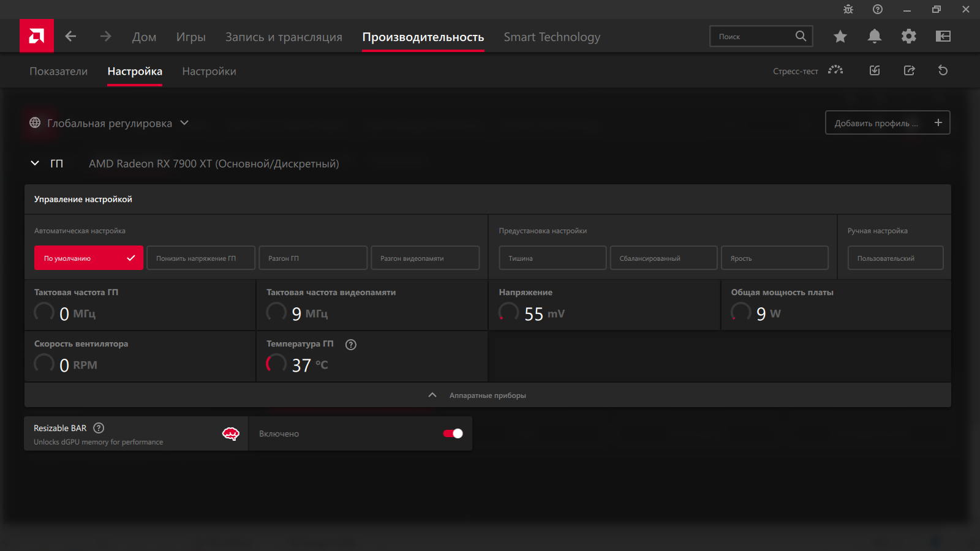Click AMD Radeon RX 7900 XT label
Image resolution: width=980 pixels, height=551 pixels.
(x=214, y=163)
